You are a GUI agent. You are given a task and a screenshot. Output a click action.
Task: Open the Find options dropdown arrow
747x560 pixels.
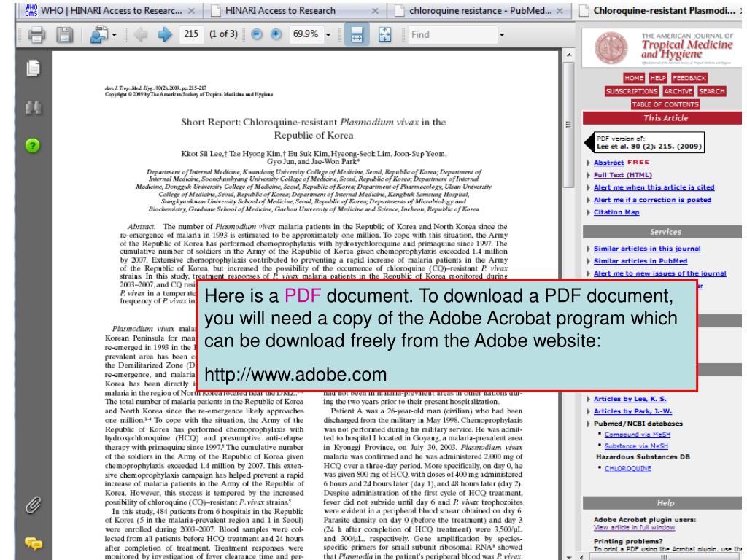tap(501, 35)
